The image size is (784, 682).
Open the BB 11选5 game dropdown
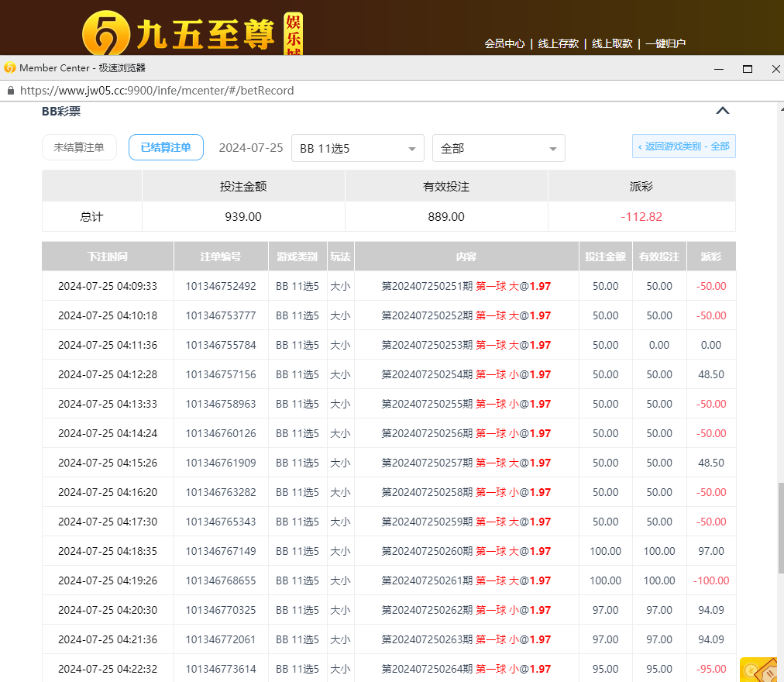tap(357, 148)
